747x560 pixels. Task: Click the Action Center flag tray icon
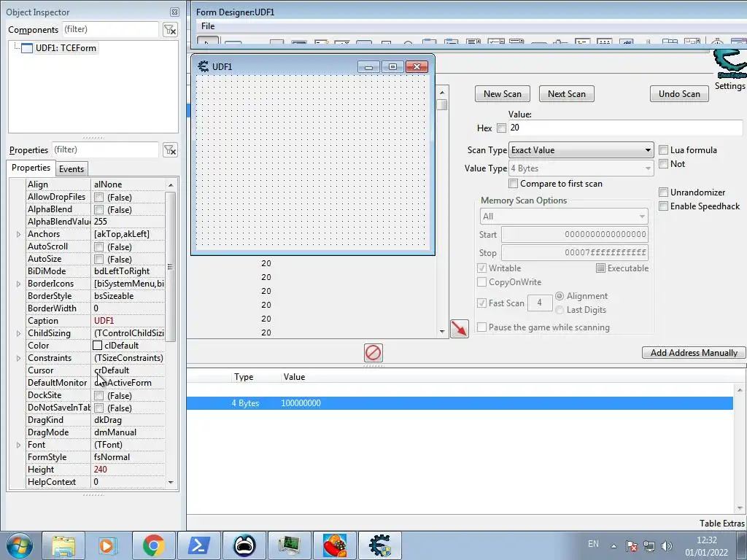(631, 546)
